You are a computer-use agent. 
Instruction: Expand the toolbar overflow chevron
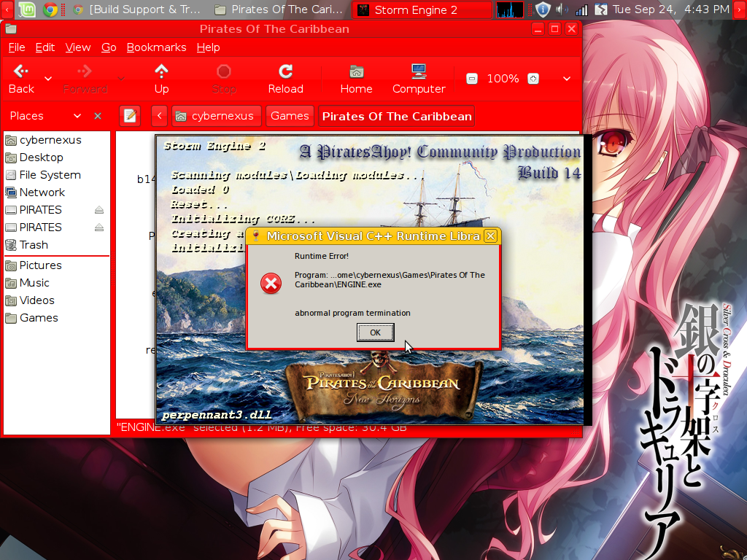pos(566,79)
